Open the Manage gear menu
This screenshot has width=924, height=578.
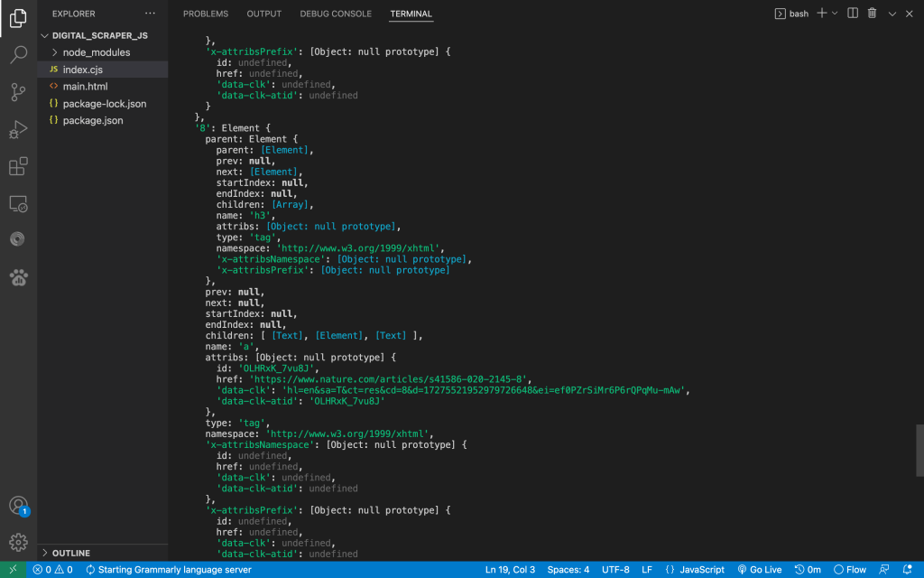click(x=18, y=542)
